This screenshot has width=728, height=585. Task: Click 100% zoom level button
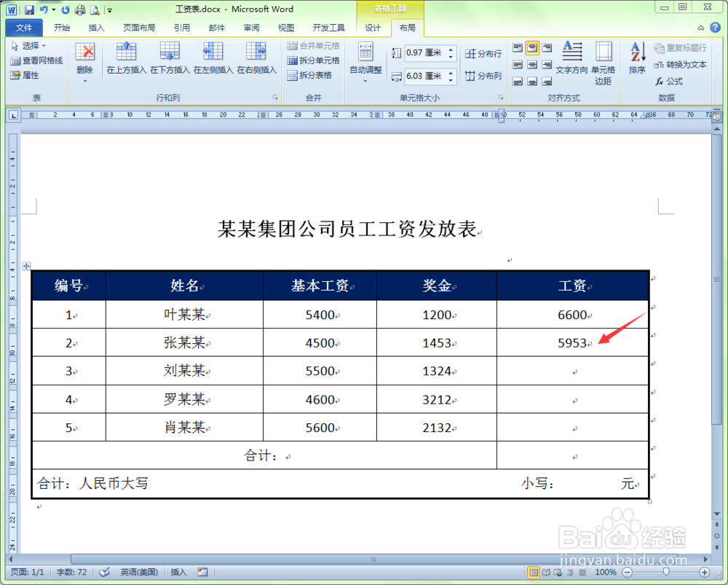tap(606, 573)
